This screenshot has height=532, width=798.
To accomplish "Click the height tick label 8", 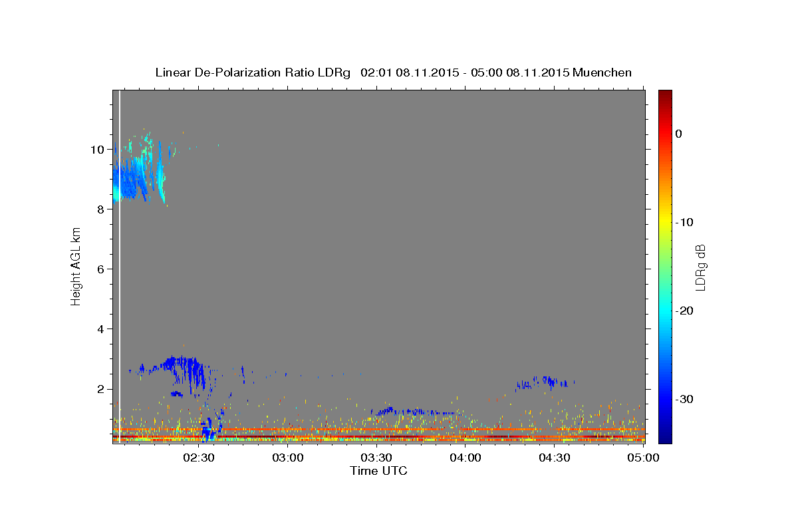I will [101, 209].
